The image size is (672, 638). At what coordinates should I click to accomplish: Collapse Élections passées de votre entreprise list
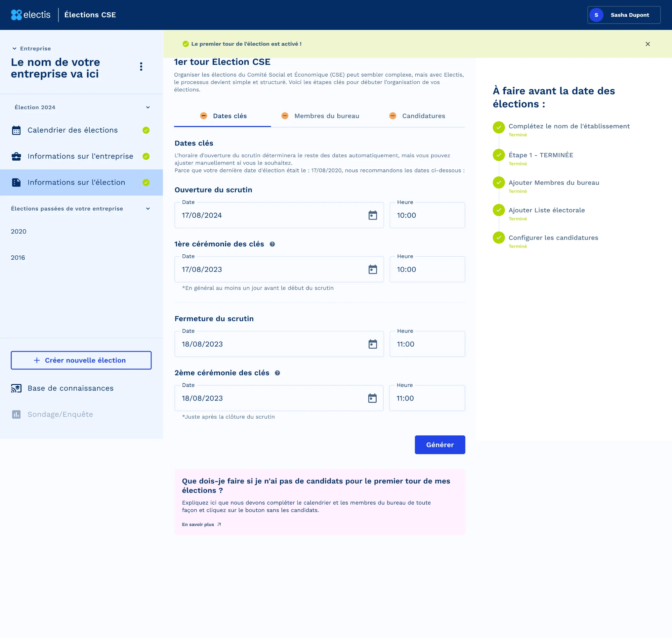coord(148,209)
